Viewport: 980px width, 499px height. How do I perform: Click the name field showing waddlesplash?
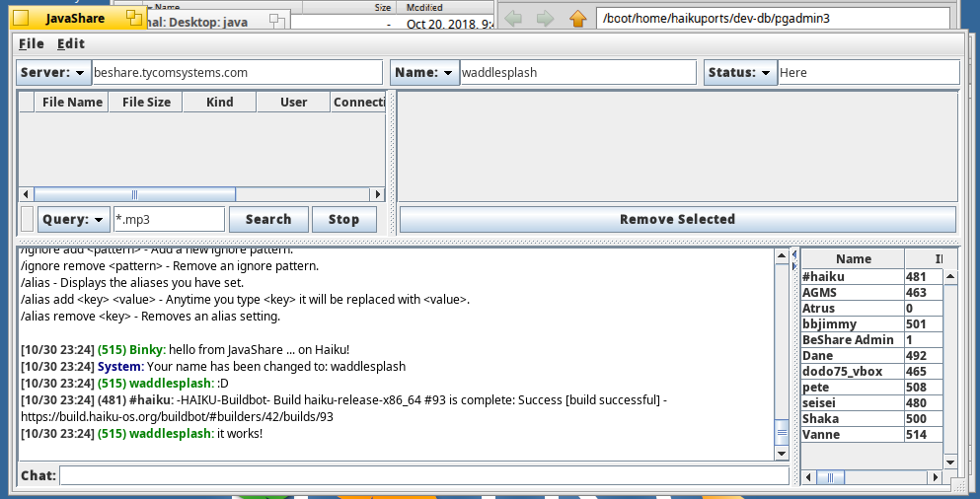[x=578, y=72]
